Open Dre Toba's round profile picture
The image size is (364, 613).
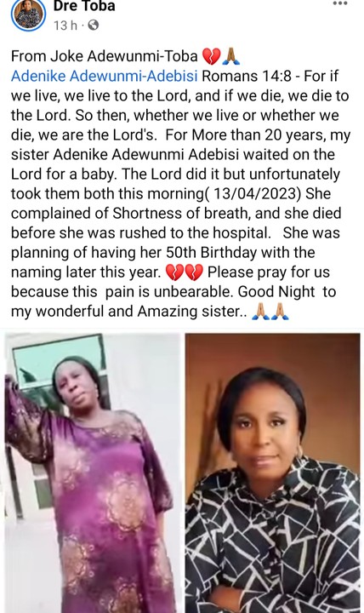[28, 14]
